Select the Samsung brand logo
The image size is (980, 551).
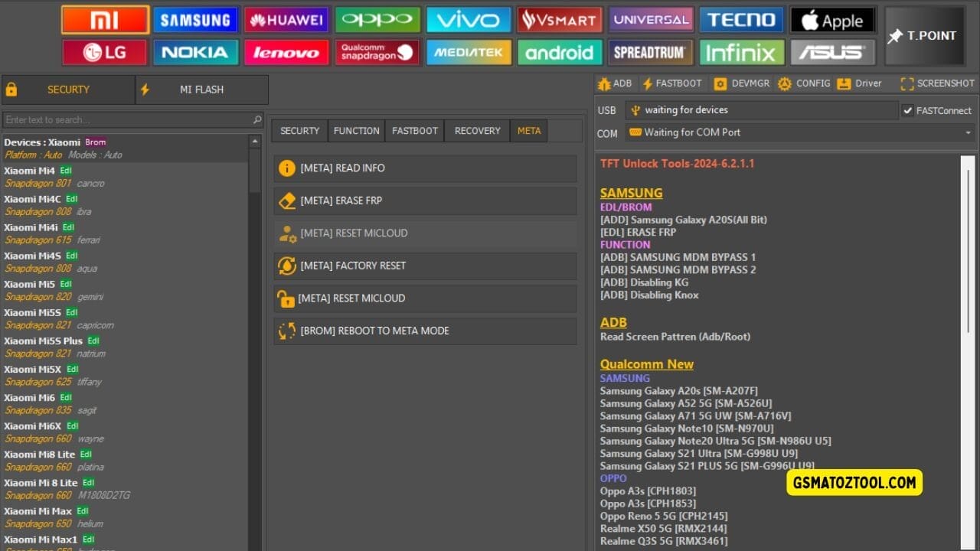[195, 19]
